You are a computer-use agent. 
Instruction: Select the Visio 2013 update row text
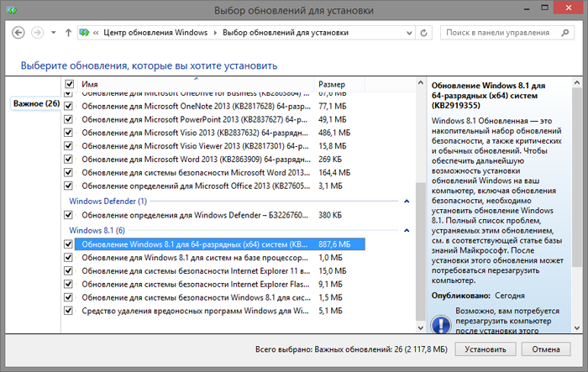195,133
